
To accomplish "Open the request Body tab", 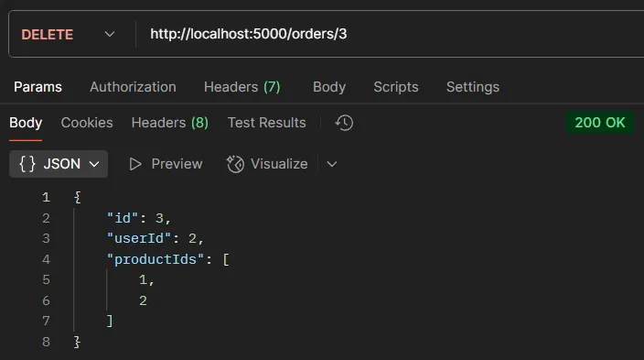I will pyautogui.click(x=329, y=87).
